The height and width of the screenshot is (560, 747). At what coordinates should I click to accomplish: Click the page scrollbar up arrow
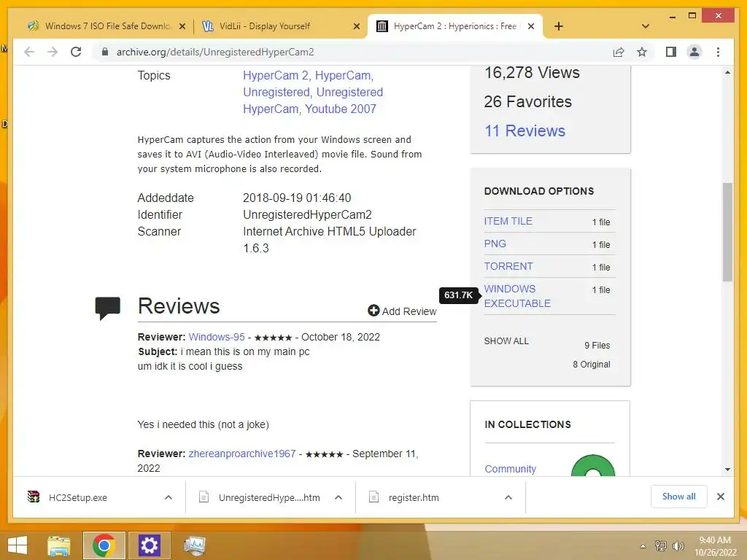click(x=727, y=72)
